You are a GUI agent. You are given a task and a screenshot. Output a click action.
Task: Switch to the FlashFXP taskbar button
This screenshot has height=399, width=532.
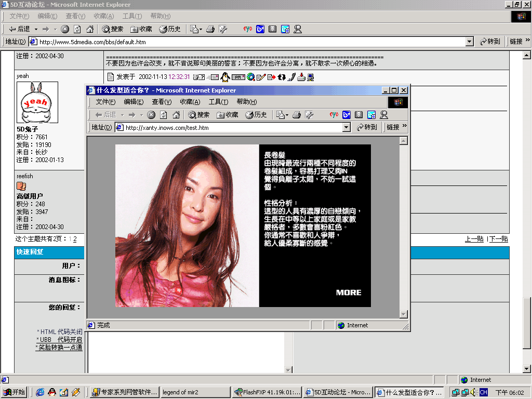pos(267,392)
